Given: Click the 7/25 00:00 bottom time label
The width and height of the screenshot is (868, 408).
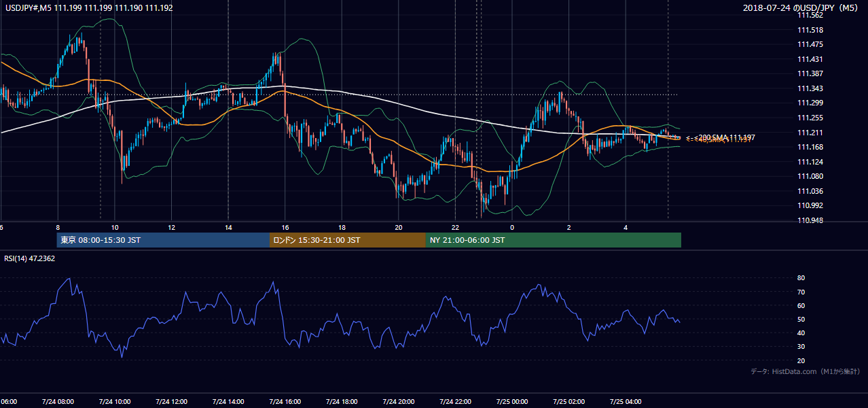Looking at the screenshot, I should [x=511, y=402].
